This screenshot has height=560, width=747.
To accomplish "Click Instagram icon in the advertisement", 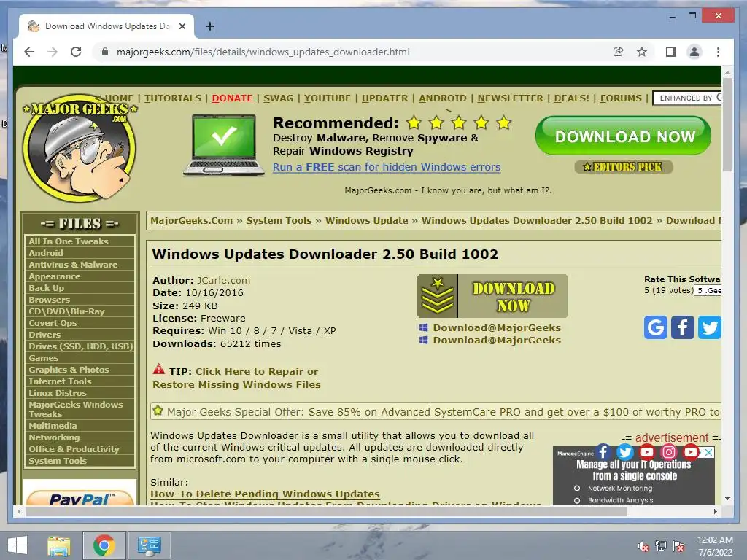I will tap(668, 451).
